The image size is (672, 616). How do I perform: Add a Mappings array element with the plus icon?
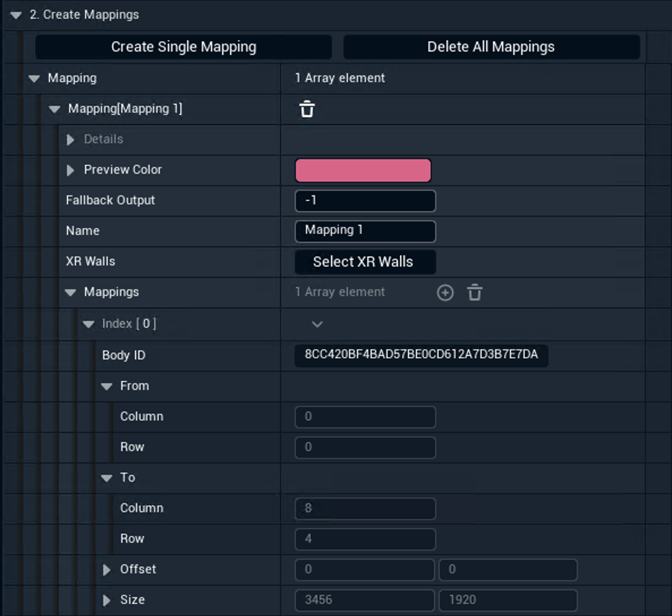pyautogui.click(x=445, y=293)
